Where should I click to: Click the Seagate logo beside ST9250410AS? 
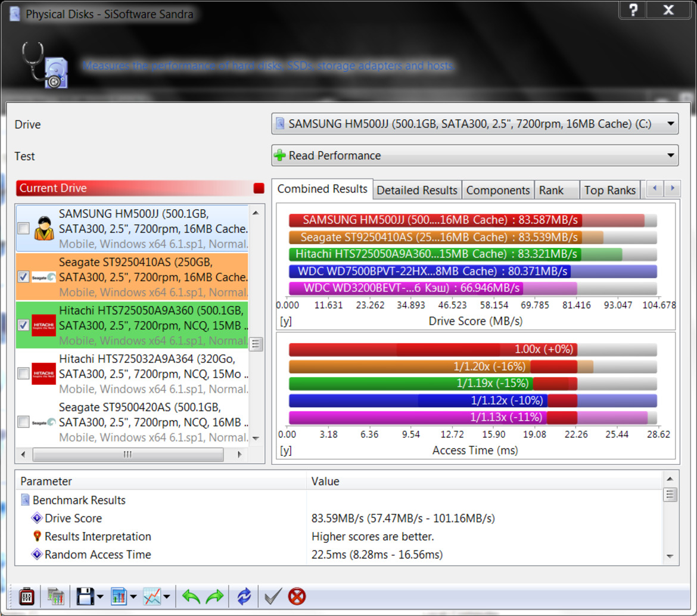[x=43, y=278]
